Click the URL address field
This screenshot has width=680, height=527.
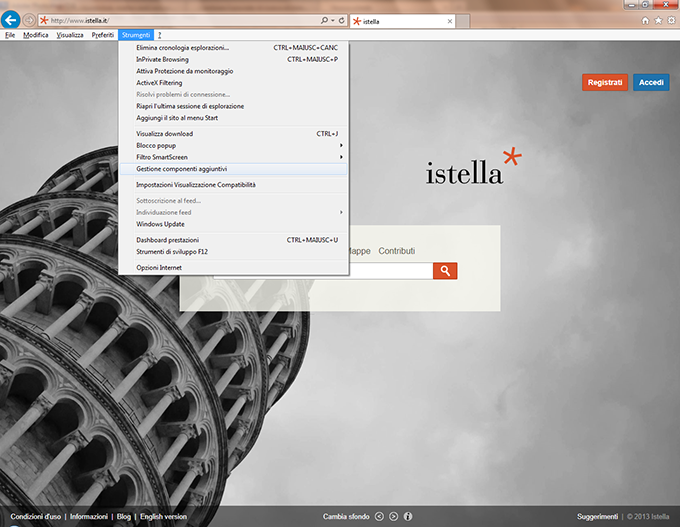(x=184, y=20)
